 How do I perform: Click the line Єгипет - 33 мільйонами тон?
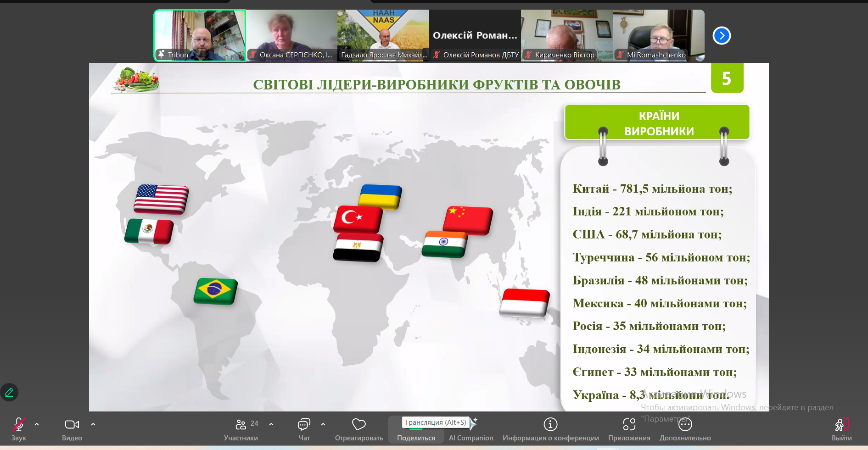tap(655, 372)
